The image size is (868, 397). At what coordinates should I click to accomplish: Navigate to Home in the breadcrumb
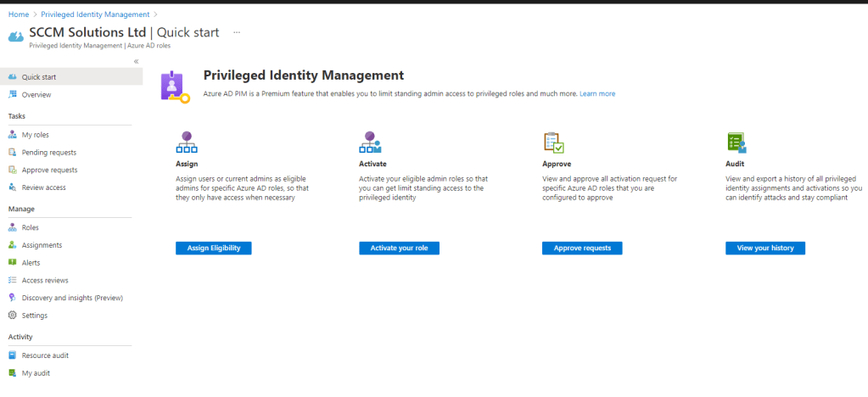coord(18,14)
